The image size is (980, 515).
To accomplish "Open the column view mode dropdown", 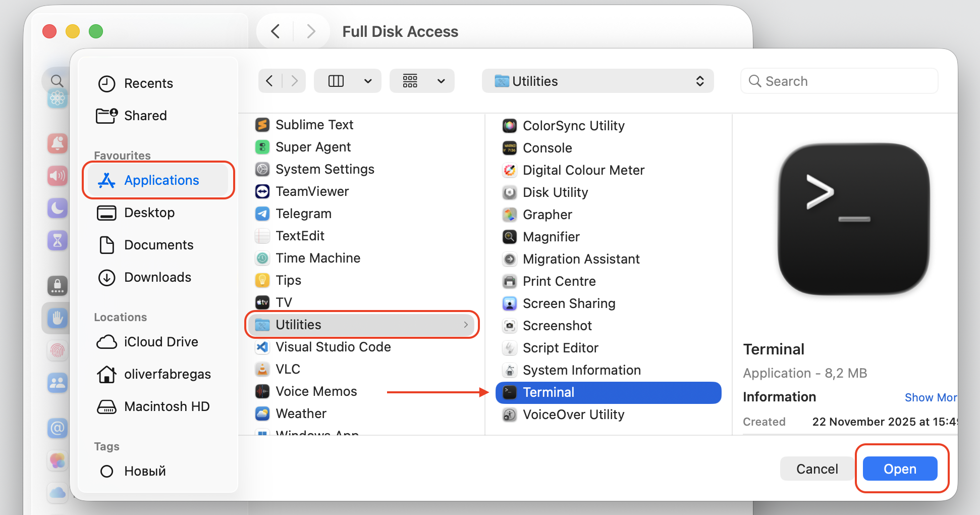I will coord(348,81).
